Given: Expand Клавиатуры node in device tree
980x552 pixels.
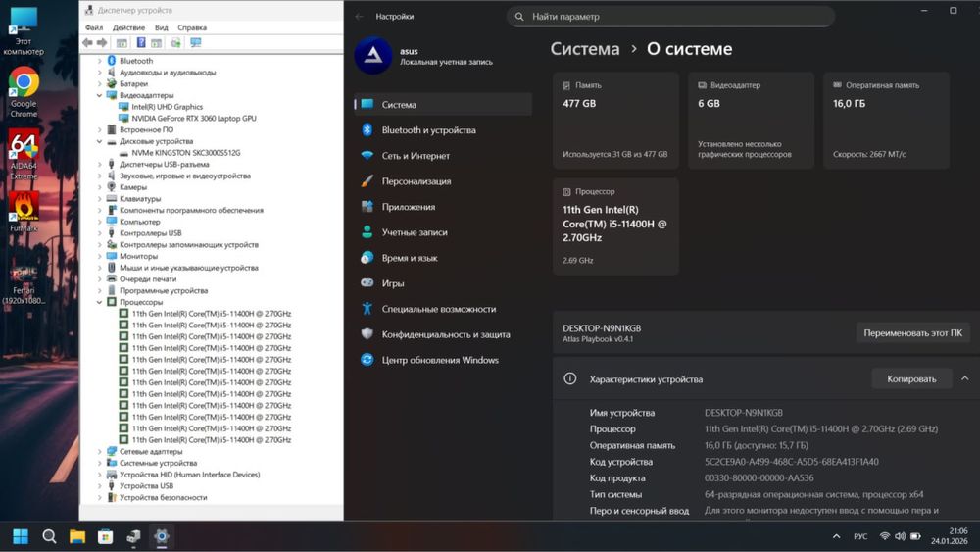Looking at the screenshot, I should pos(99,199).
